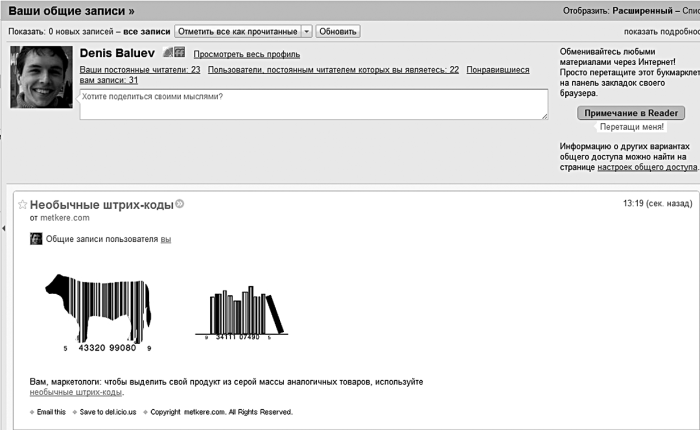Click the Обновить button

pos(338,32)
